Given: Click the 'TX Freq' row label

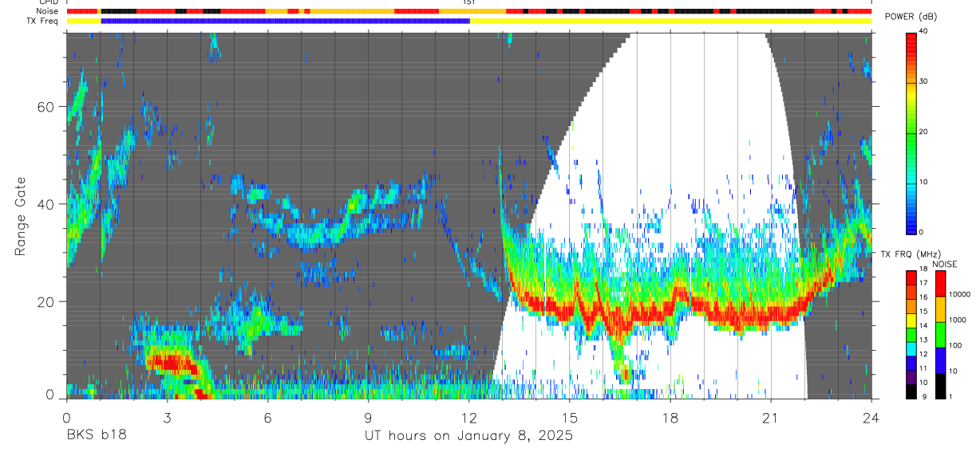Looking at the screenshot, I should click(44, 22).
